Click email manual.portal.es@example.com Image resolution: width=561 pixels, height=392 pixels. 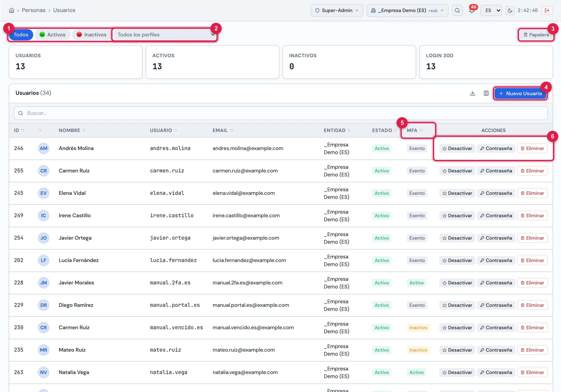tap(251, 305)
